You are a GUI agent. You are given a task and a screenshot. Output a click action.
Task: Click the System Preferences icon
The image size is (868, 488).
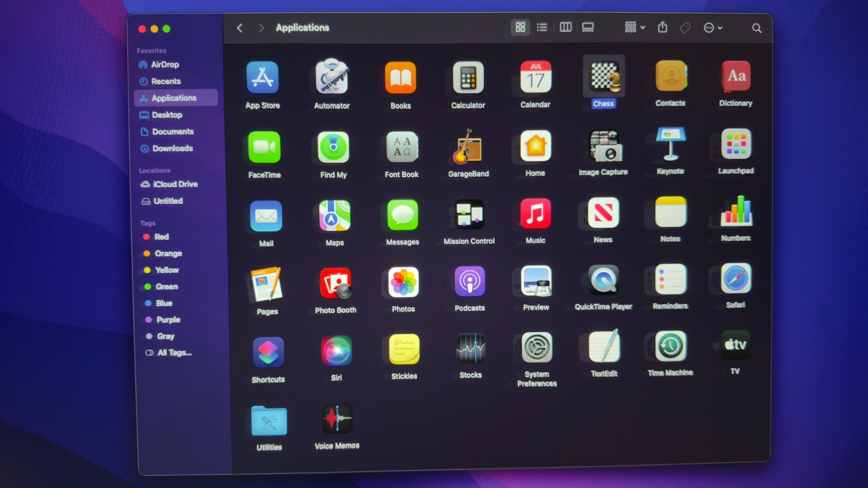[537, 347]
